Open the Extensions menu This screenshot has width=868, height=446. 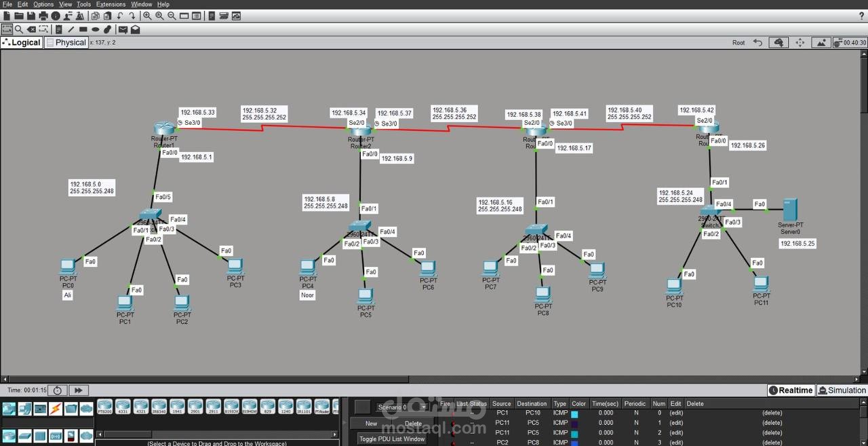pyautogui.click(x=110, y=4)
